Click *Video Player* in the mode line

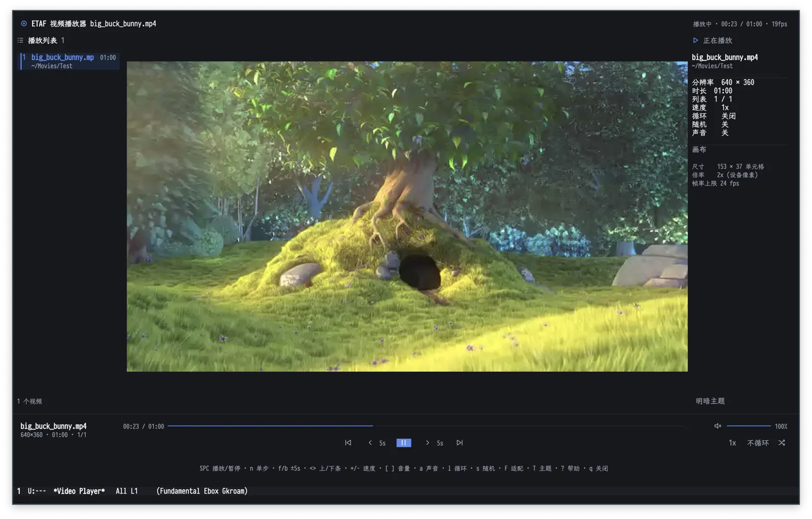(79, 491)
